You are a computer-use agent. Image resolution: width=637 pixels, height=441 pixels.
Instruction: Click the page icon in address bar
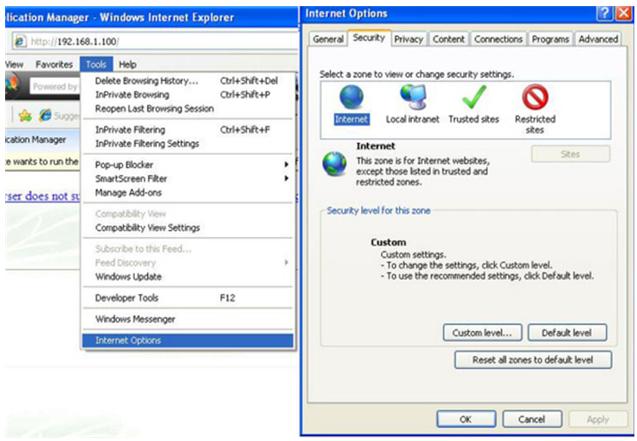[x=20, y=41]
